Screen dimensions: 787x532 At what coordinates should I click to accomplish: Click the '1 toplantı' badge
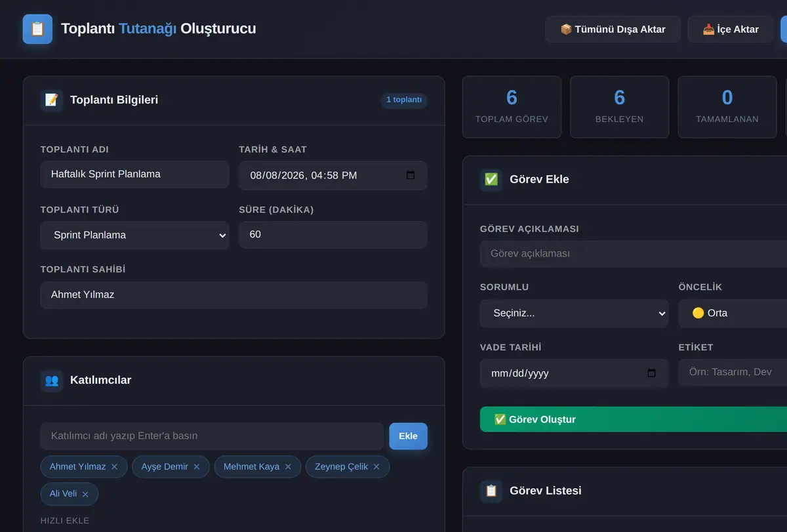(x=404, y=100)
